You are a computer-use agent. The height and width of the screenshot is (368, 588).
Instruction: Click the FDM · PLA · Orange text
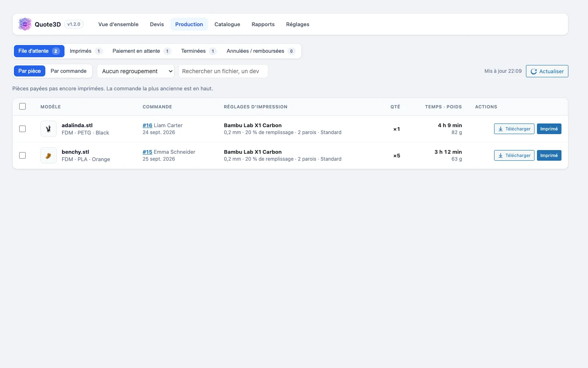[x=86, y=159]
